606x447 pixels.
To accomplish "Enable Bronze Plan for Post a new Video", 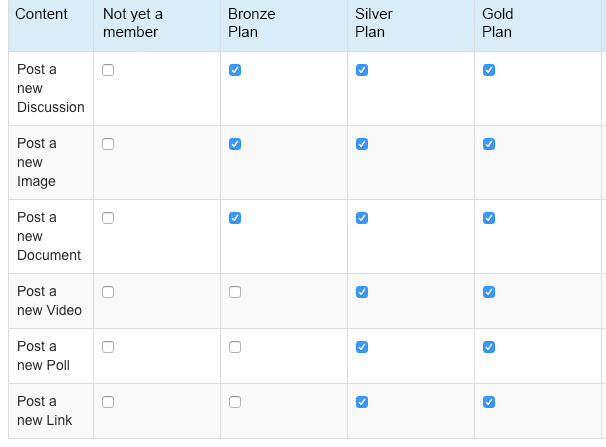I will pos(235,292).
